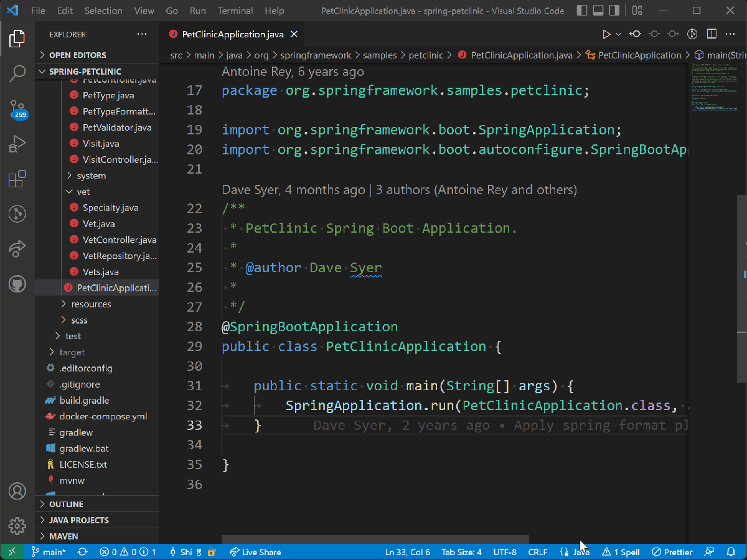Change line ending by clicking CRLF
The height and width of the screenshot is (560, 747).
pyautogui.click(x=538, y=551)
